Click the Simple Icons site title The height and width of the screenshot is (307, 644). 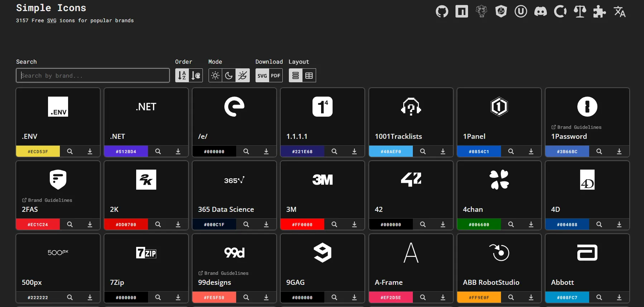pos(51,8)
